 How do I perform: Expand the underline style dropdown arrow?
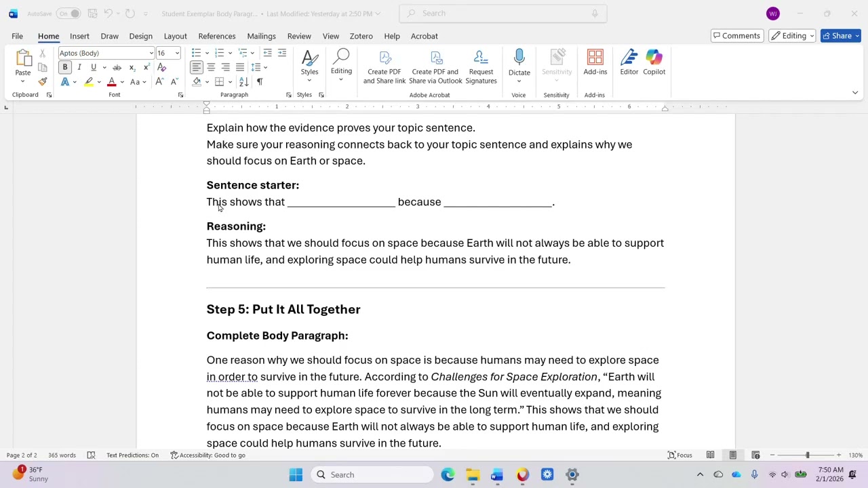tap(103, 67)
